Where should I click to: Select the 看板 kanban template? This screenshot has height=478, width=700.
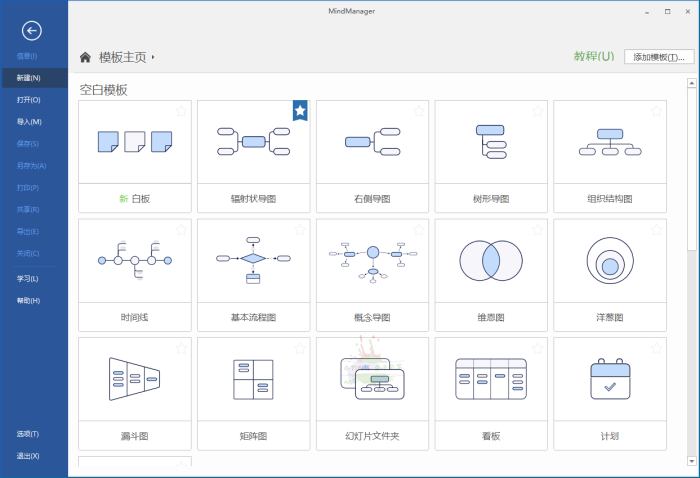point(491,394)
